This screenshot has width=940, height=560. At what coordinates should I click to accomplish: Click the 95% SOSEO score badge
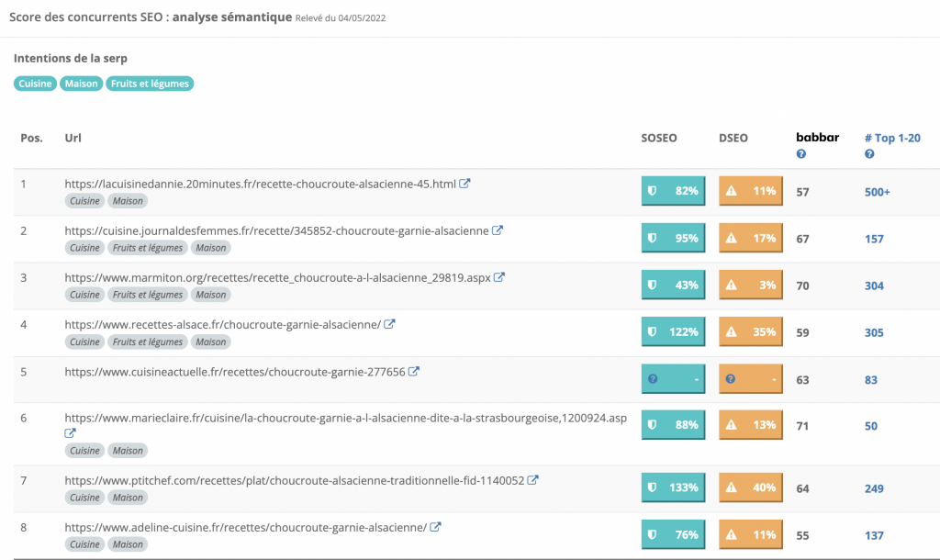pyautogui.click(x=673, y=238)
